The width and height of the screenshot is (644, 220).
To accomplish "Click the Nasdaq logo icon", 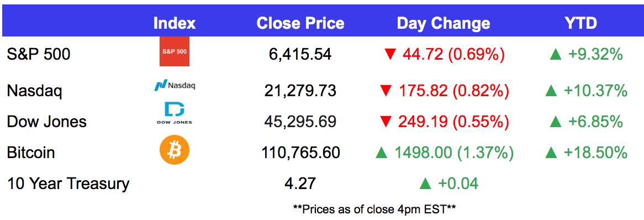I will pyautogui.click(x=175, y=86).
